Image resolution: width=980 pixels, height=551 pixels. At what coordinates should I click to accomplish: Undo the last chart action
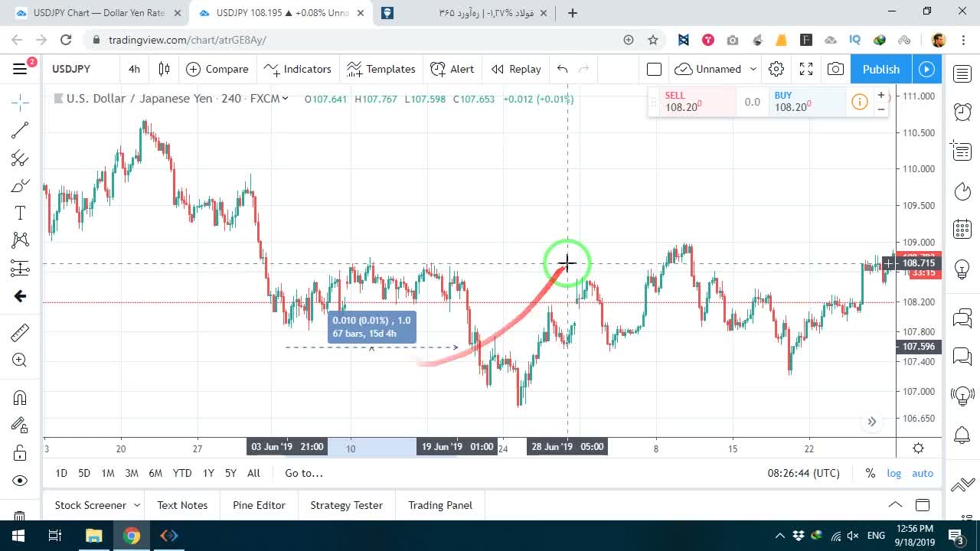click(x=563, y=69)
